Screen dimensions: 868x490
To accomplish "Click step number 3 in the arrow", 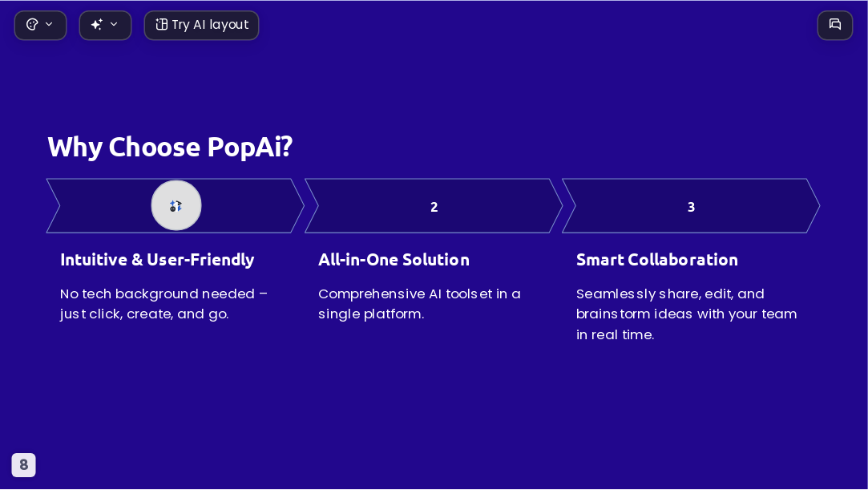I will pyautogui.click(x=691, y=207).
